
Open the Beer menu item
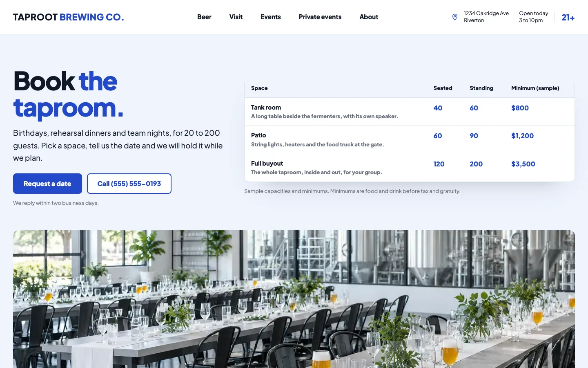point(204,17)
